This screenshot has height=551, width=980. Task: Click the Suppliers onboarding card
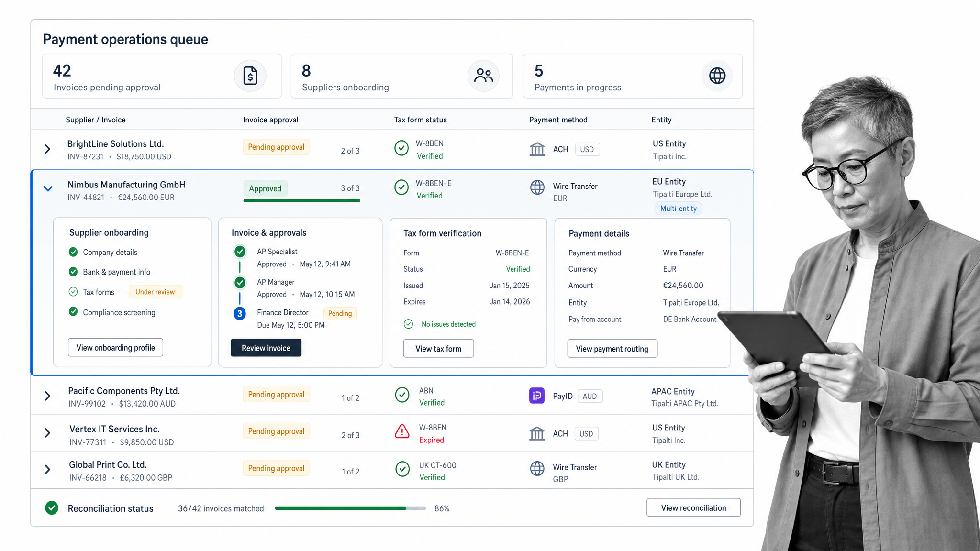(402, 76)
